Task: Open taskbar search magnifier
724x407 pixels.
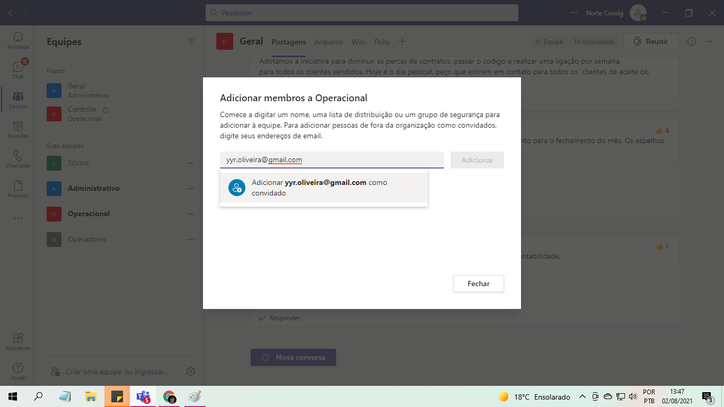Action: tap(39, 396)
